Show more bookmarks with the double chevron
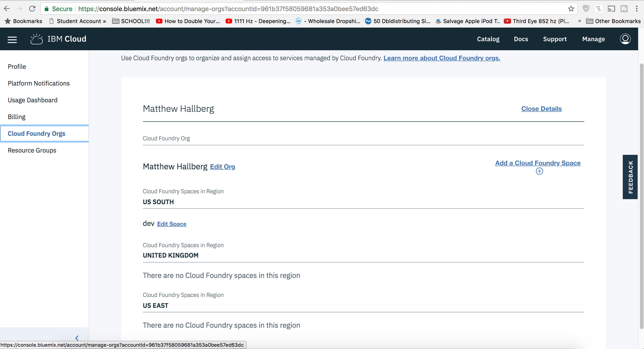The image size is (644, 349). coord(580,21)
